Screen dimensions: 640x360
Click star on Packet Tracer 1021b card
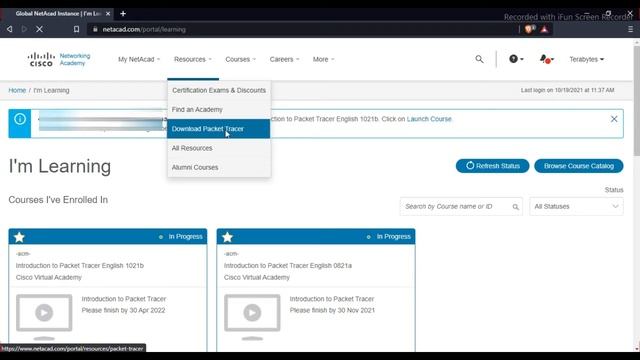pos(19,237)
